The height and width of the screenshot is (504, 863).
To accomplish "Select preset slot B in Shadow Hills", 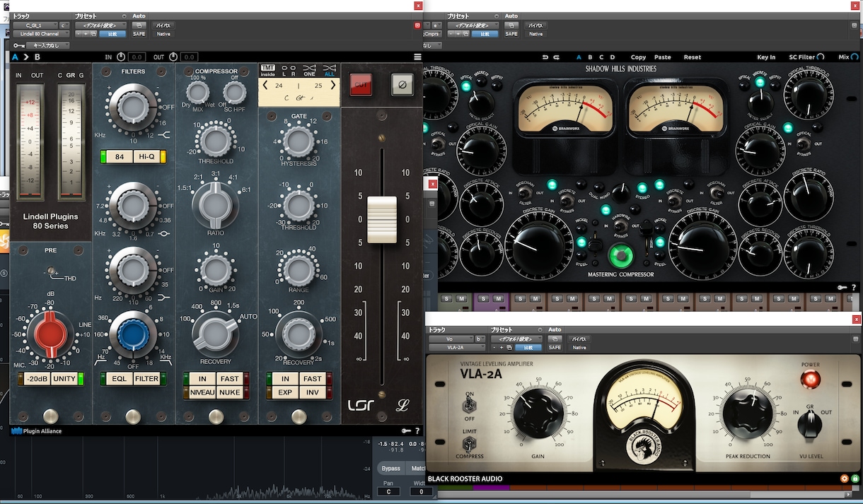I will 590,57.
